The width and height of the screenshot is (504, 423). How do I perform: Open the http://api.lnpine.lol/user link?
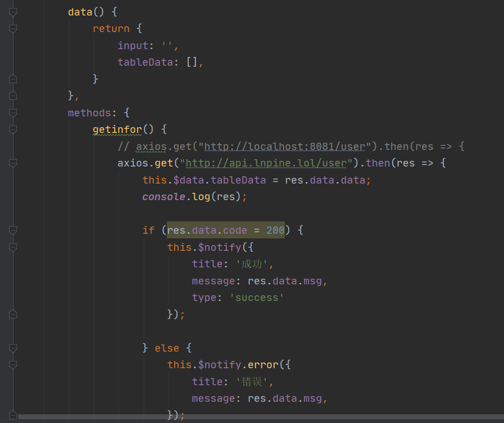point(266,163)
